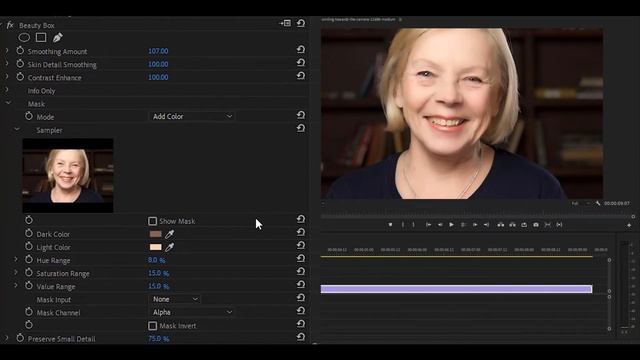640x360 pixels.
Task: Click the Smoothing Amount value 107.00
Action: [158, 51]
